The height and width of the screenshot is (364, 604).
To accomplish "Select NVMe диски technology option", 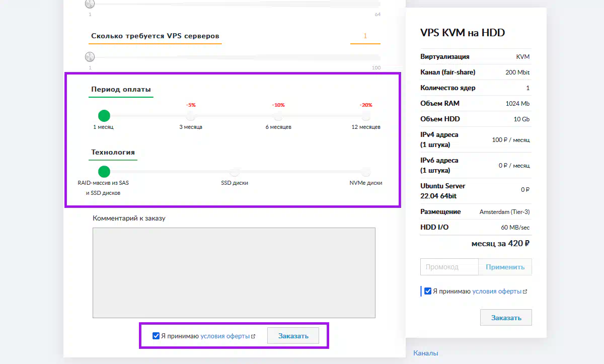I will click(x=366, y=172).
